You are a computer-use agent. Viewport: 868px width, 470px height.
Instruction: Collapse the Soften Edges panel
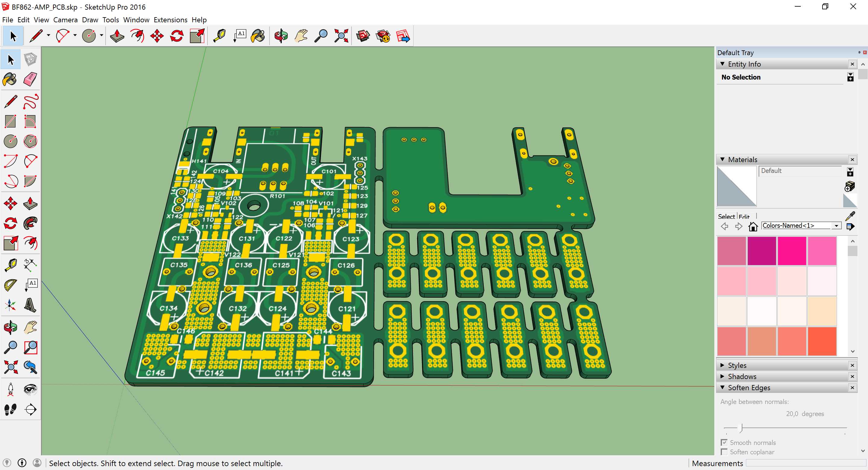pos(723,387)
